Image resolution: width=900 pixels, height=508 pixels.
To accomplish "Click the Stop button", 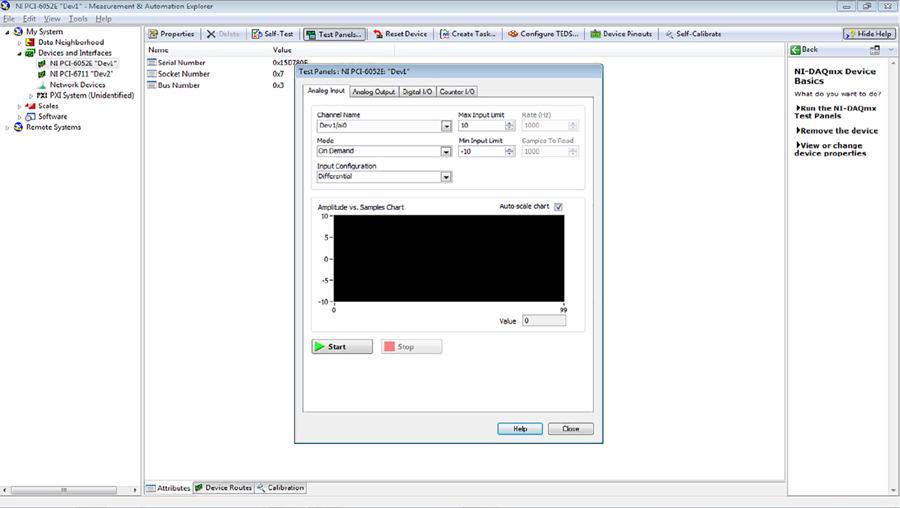I will [411, 347].
